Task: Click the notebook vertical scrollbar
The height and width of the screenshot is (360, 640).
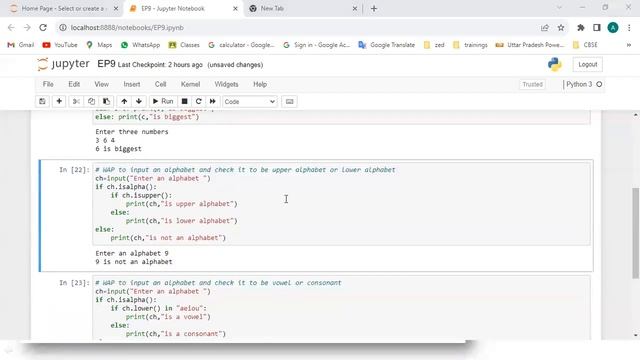Action: coord(636,233)
